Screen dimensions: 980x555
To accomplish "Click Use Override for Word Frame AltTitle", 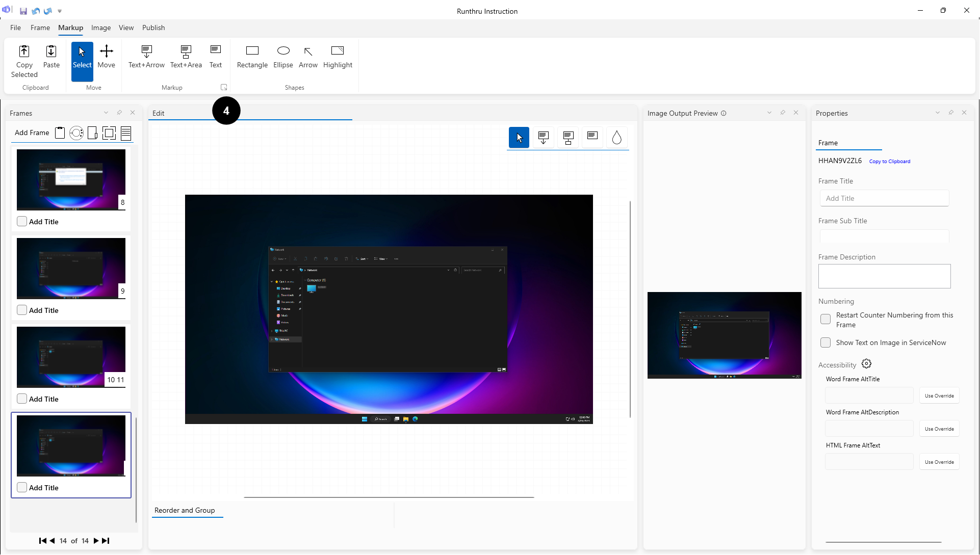I will tap(939, 395).
